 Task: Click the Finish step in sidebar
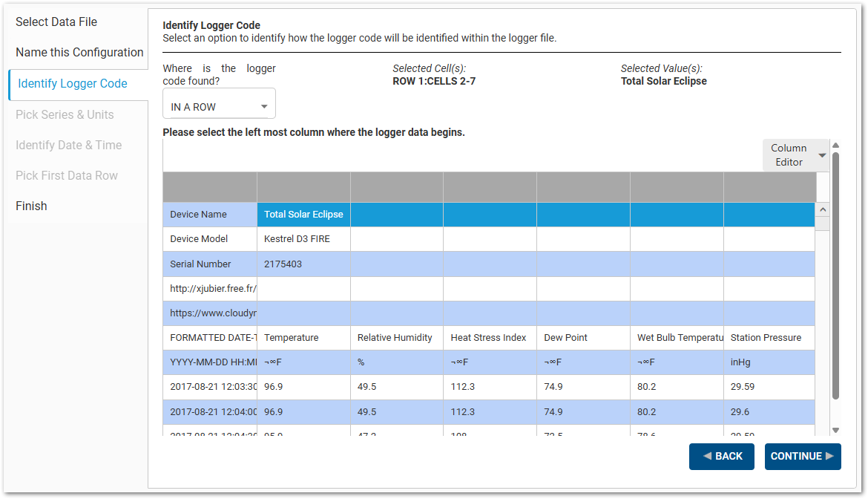(x=31, y=206)
